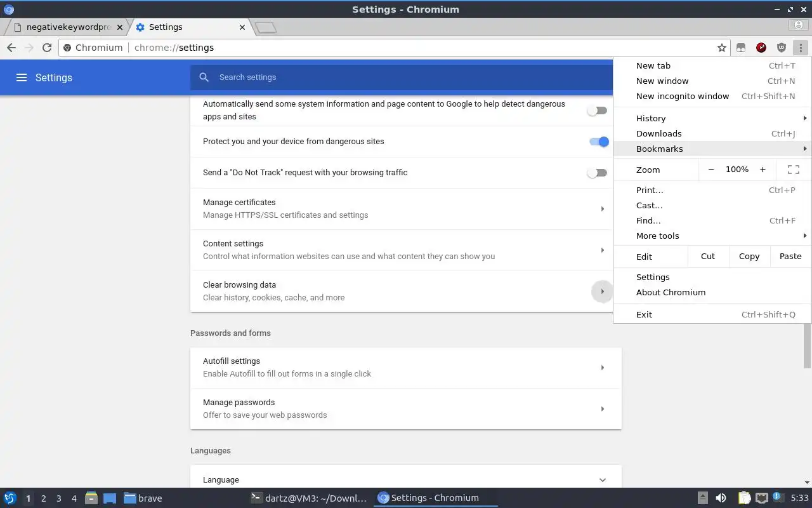The width and height of the screenshot is (812, 508).
Task: Open the Manage passwords arrow
Action: [602, 409]
